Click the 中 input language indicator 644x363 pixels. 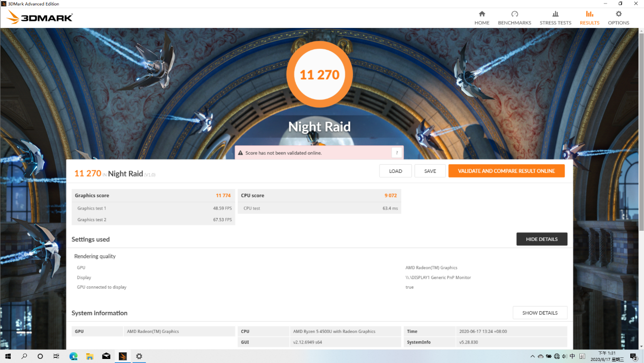click(x=572, y=356)
